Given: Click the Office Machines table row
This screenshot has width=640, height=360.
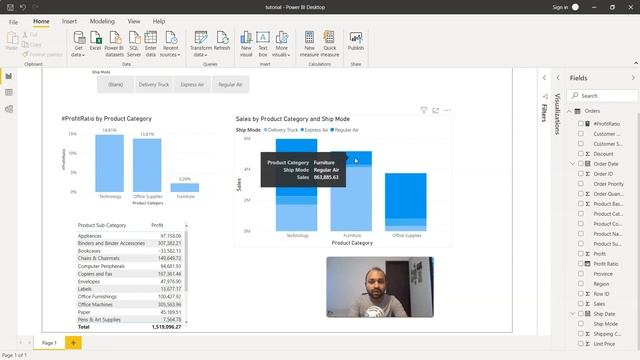Looking at the screenshot, I should pos(129,304).
